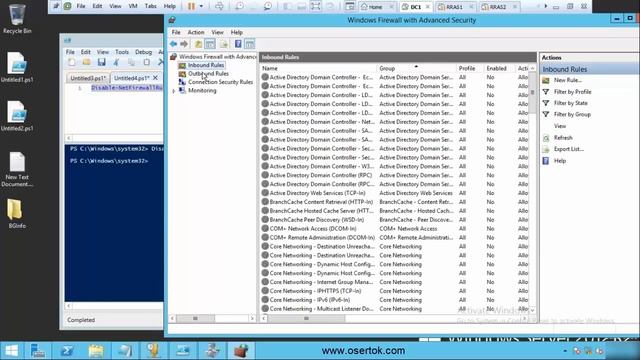Open the VMware VM menu
This screenshot has width=640, height=360.
click(x=133, y=6)
